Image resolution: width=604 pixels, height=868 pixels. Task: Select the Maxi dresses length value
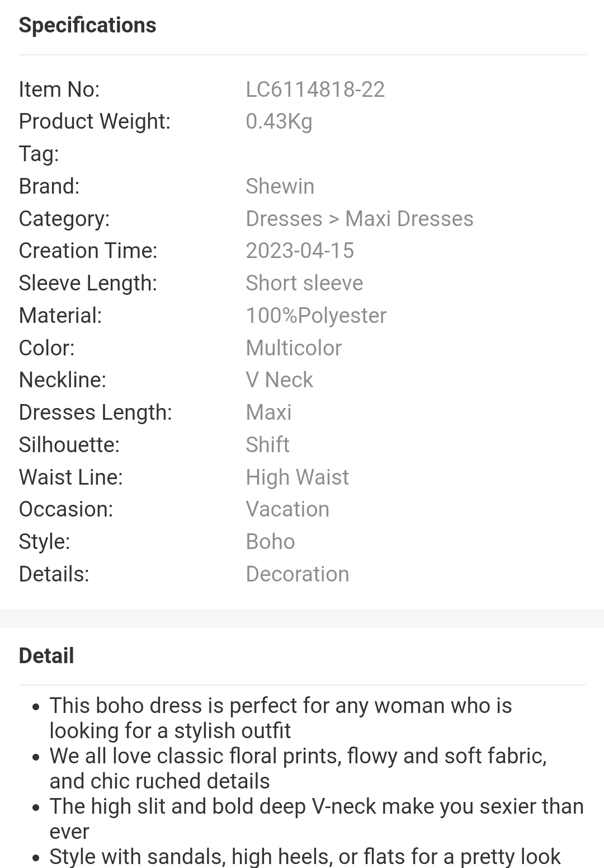pyautogui.click(x=268, y=412)
